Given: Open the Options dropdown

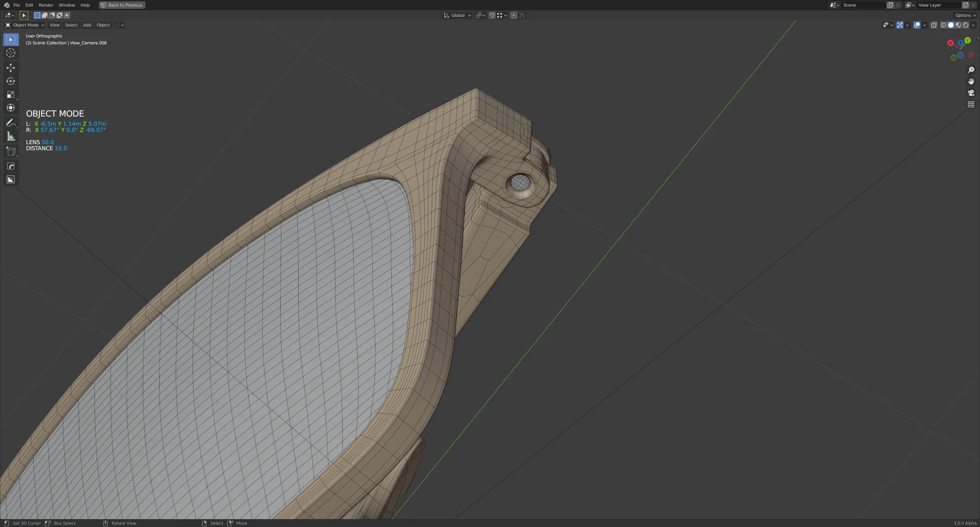Looking at the screenshot, I should tap(965, 15).
